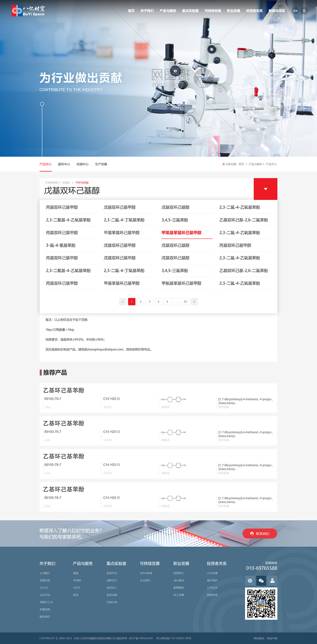
Task: Open 公司简介 link in footer
Action: [45, 573]
